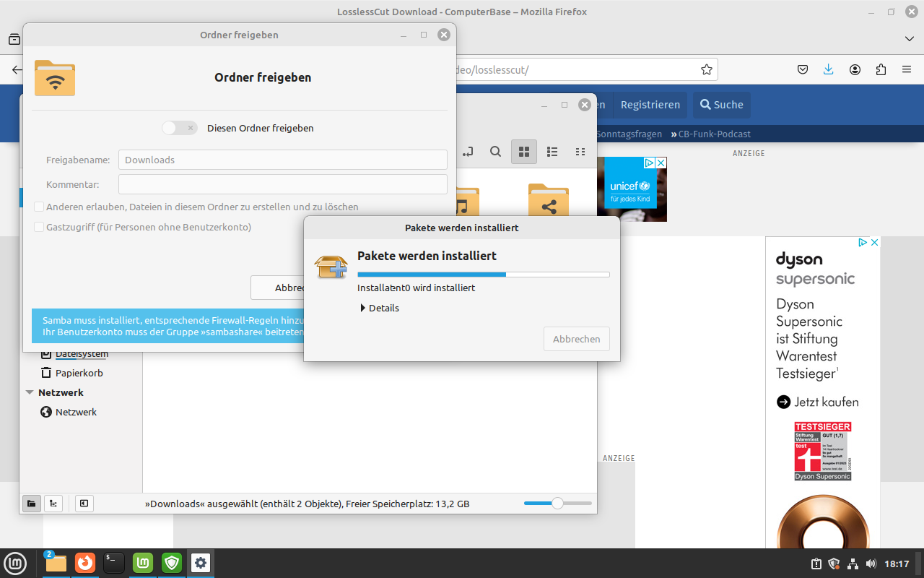Switch to Firefox in the taskbar
The image size is (924, 578).
pyautogui.click(x=85, y=563)
